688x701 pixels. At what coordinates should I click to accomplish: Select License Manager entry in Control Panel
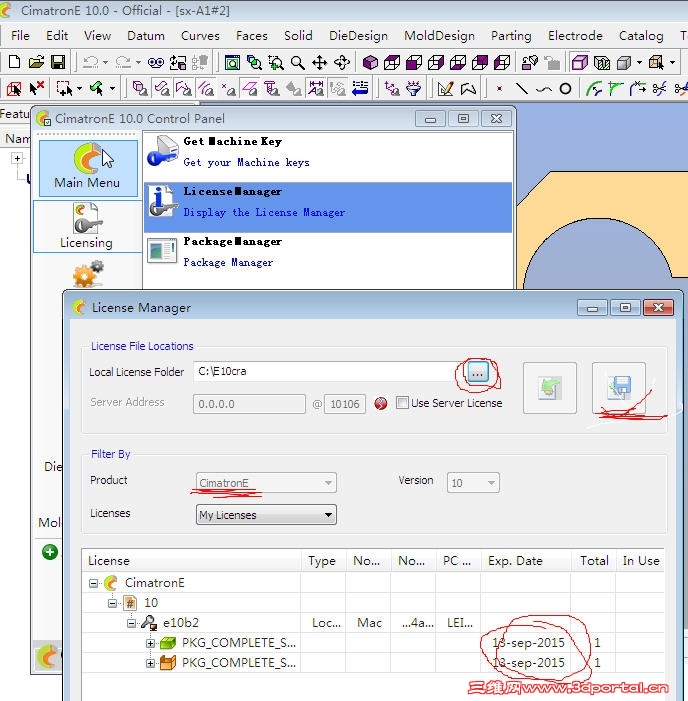[328, 207]
